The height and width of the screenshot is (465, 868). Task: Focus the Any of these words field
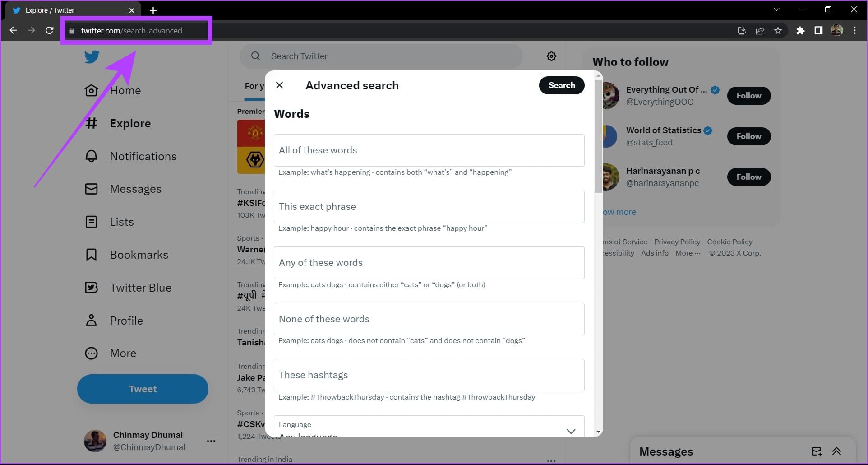click(429, 263)
